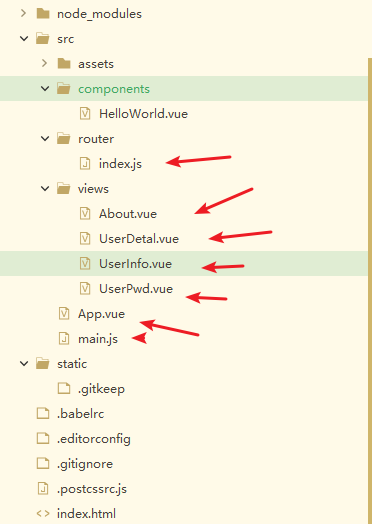Open .gitkeep file

click(x=101, y=389)
